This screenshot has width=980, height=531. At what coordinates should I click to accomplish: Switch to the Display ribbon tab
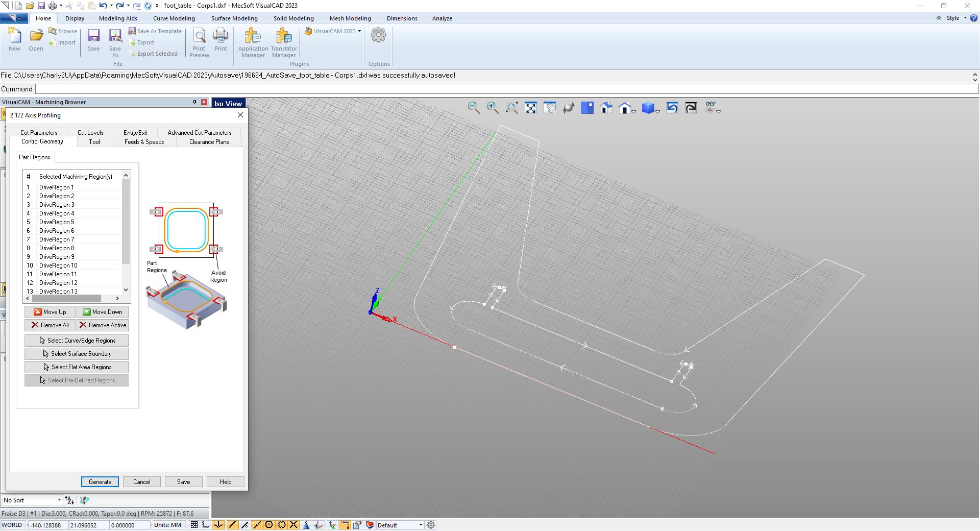coord(75,18)
